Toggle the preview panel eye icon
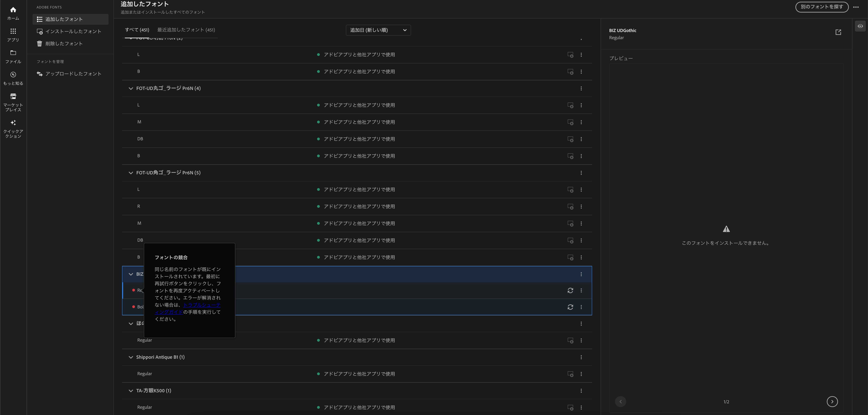The image size is (868, 415). tap(860, 26)
